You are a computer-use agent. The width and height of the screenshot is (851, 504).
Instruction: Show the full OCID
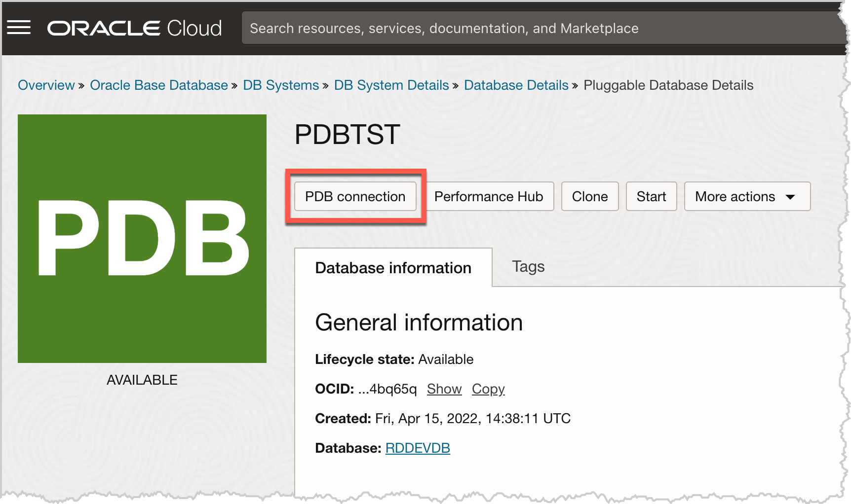[444, 389]
